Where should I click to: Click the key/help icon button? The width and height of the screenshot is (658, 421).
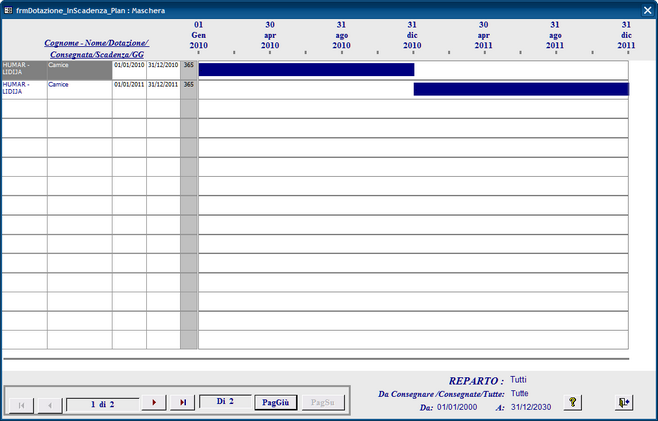point(572,402)
